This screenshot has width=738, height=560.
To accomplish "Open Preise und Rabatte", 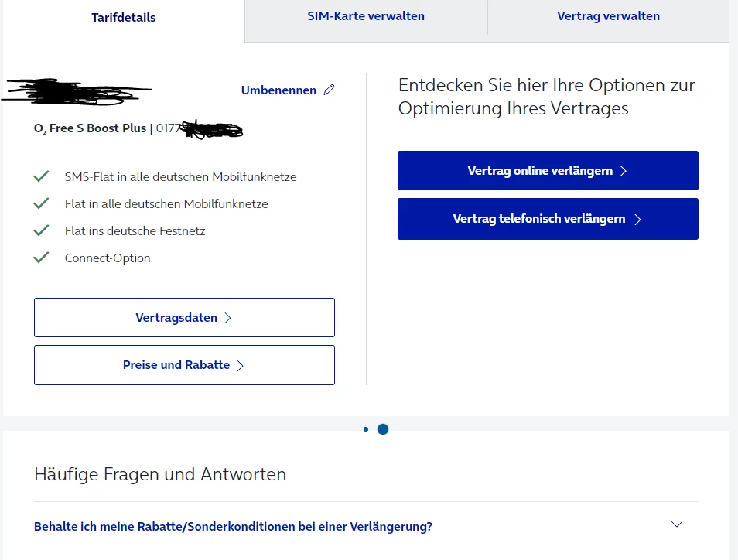I will 184,365.
